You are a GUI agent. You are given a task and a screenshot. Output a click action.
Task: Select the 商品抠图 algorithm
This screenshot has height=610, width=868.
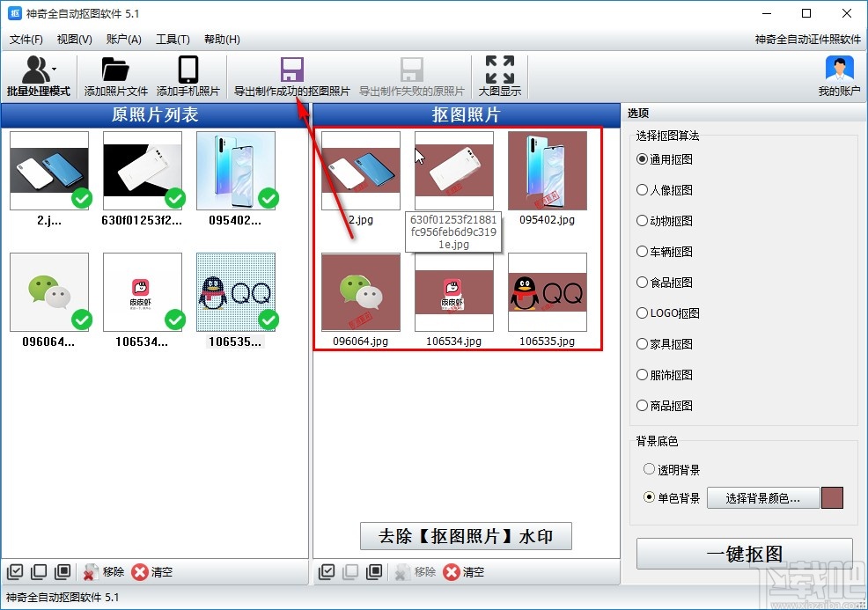(x=665, y=406)
